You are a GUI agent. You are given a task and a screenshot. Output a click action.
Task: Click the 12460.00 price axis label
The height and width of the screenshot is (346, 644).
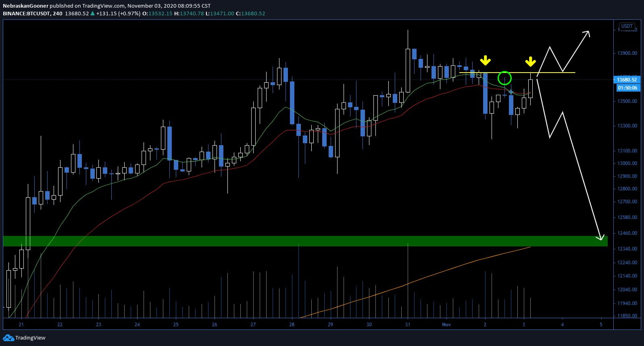click(627, 233)
